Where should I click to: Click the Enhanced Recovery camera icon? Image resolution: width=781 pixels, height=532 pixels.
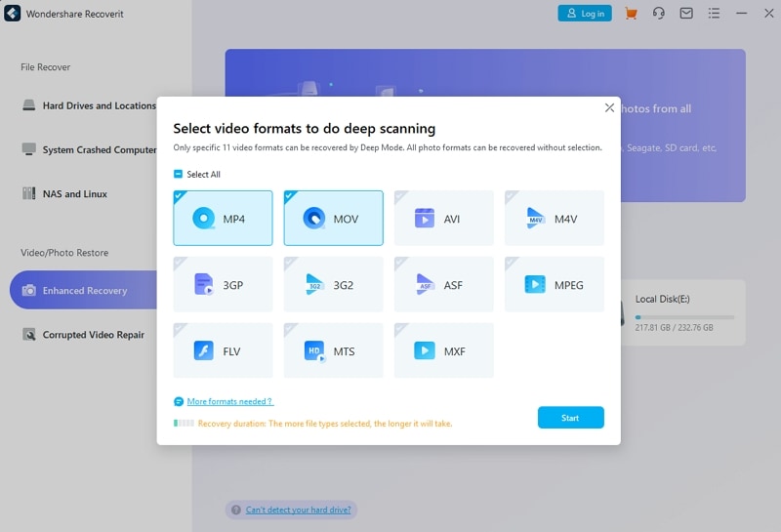[29, 290]
